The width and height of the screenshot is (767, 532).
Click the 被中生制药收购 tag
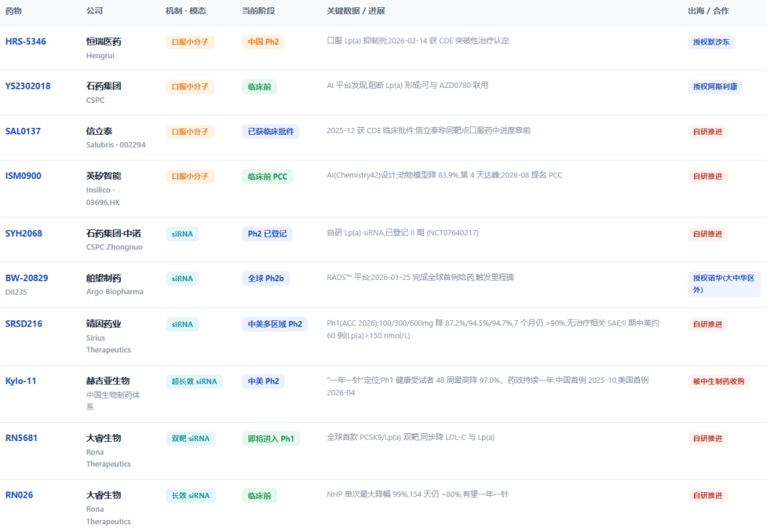click(x=719, y=381)
